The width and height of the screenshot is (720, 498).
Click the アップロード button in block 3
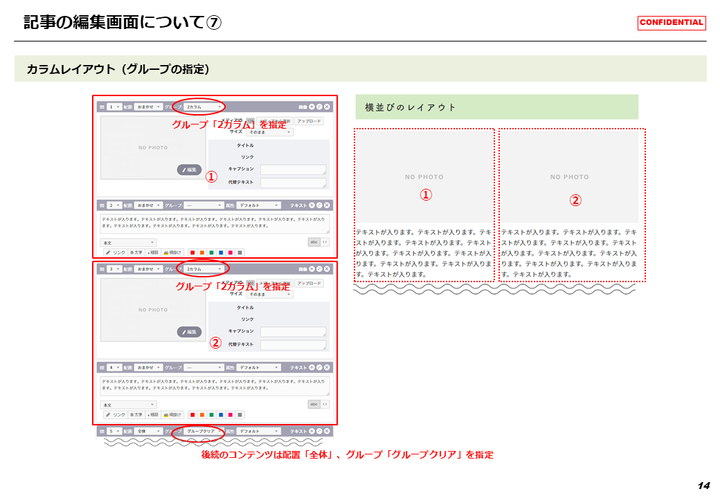309,284
